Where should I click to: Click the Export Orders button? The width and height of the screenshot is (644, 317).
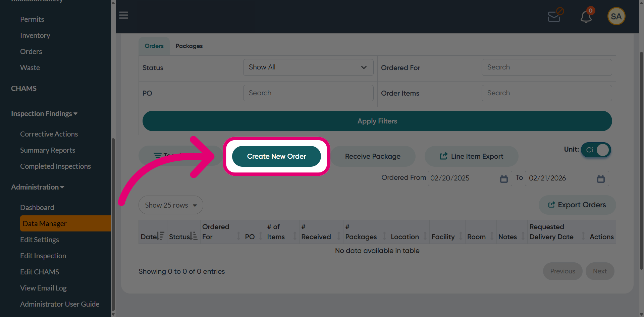pos(577,205)
